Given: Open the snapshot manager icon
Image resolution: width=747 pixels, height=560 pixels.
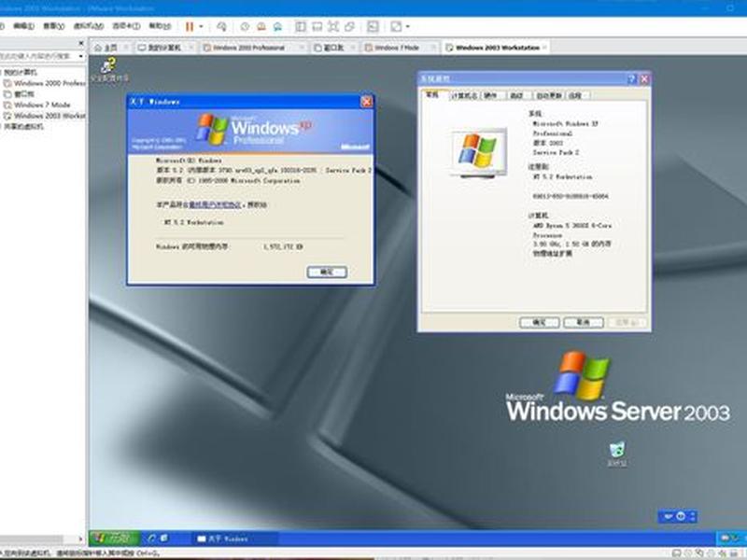Looking at the screenshot, I should (x=277, y=27).
